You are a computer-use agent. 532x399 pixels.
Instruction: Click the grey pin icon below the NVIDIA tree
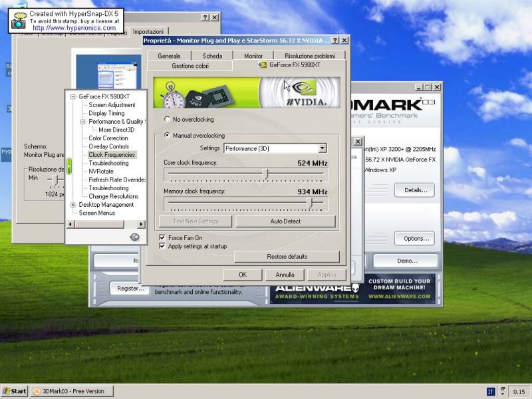[135, 237]
